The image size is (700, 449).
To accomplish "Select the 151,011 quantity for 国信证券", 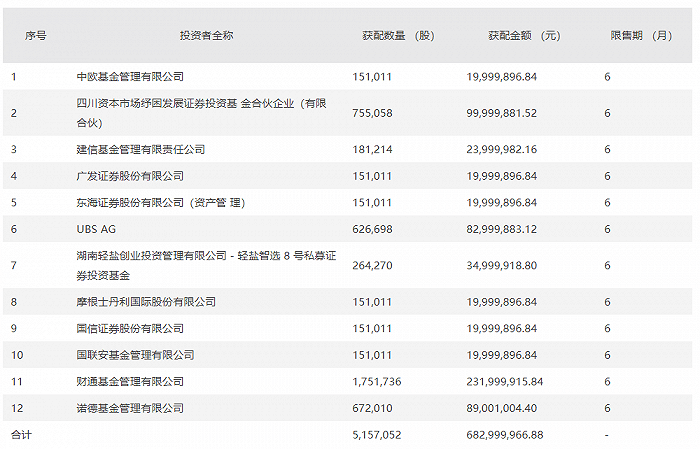I will tap(372, 328).
